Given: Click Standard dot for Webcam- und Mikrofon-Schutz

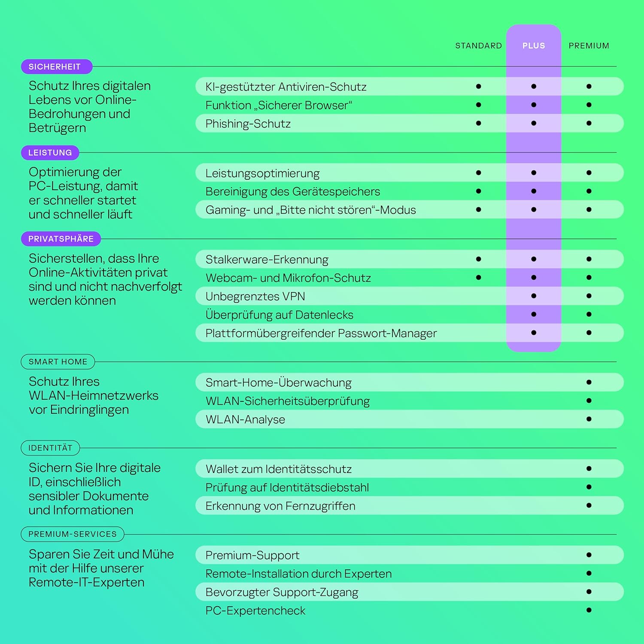Looking at the screenshot, I should (478, 277).
